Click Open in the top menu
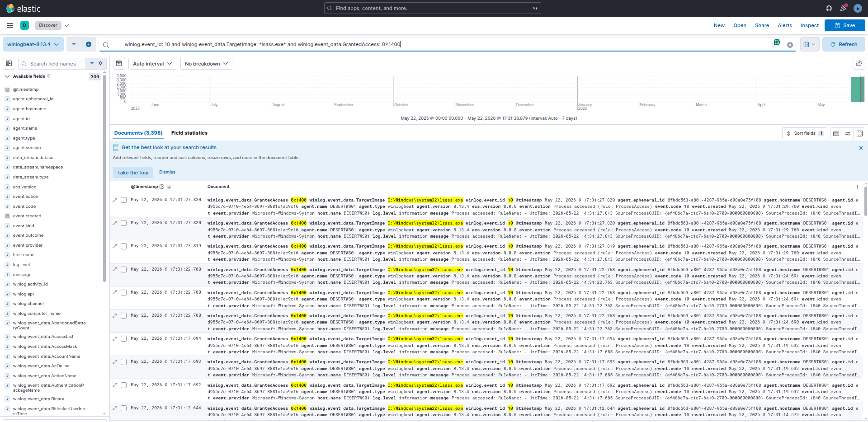Viewport: 868px width, 422px height. click(x=740, y=25)
